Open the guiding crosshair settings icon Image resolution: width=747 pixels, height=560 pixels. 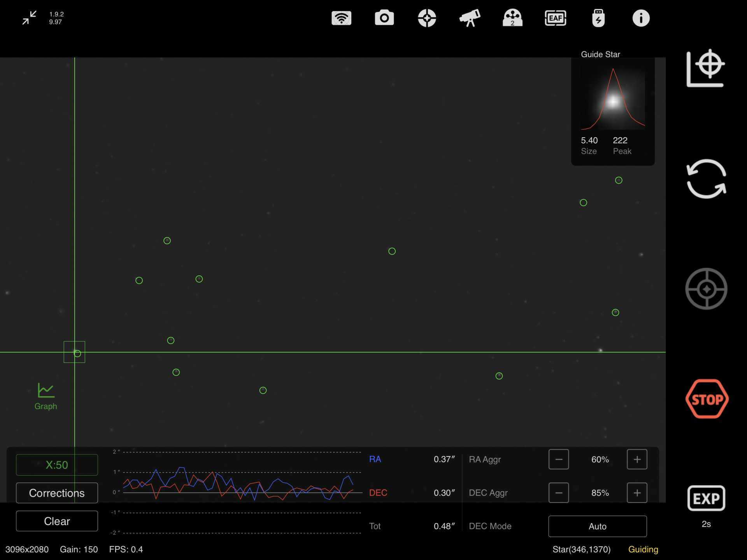tap(427, 18)
